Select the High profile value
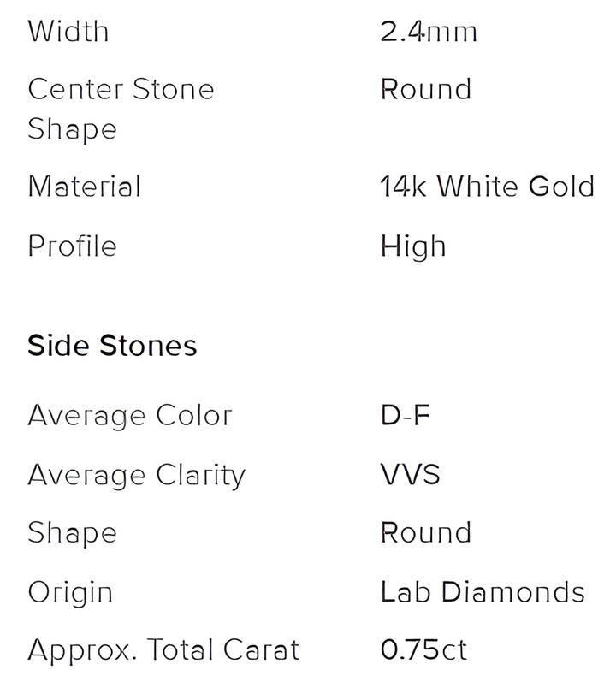This screenshot has height=682, width=616. coord(413,246)
